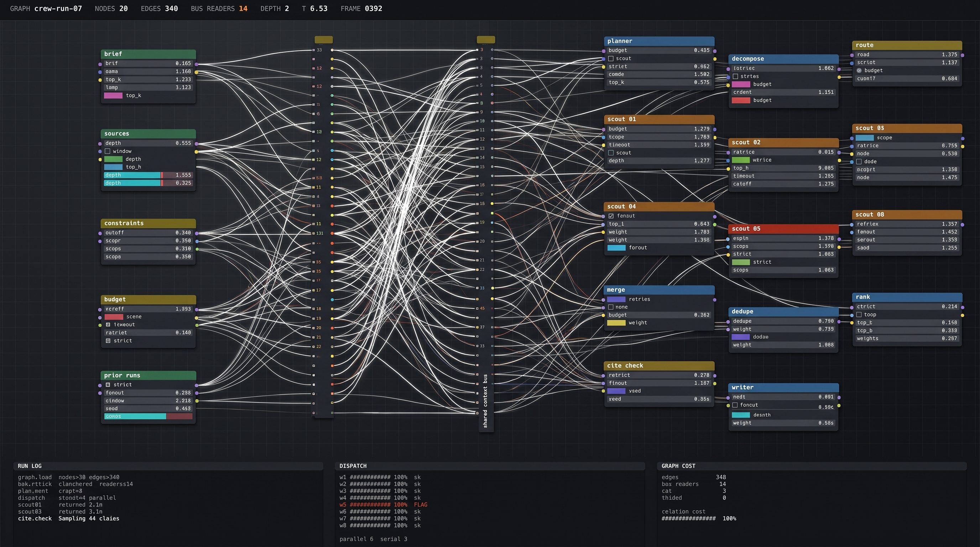Screen dimensions: 980x547
Task: Edit the nedt value in writer node
Action: click(783, 397)
